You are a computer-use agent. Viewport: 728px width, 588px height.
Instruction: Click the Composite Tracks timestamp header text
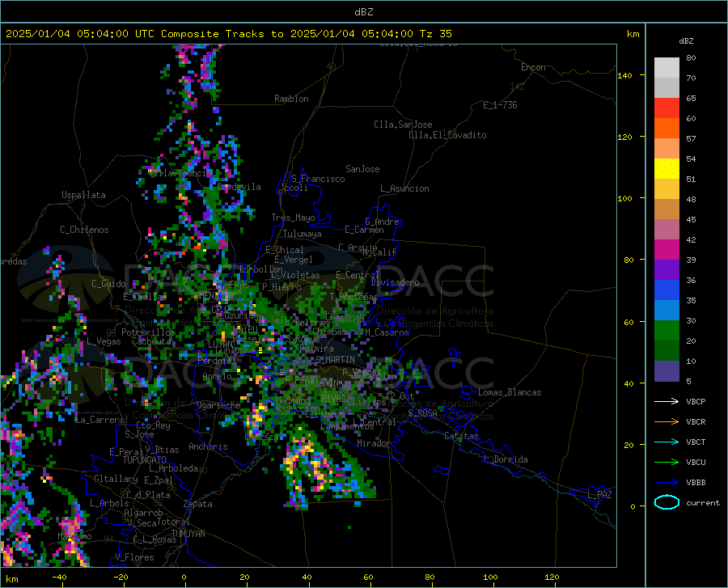click(228, 34)
